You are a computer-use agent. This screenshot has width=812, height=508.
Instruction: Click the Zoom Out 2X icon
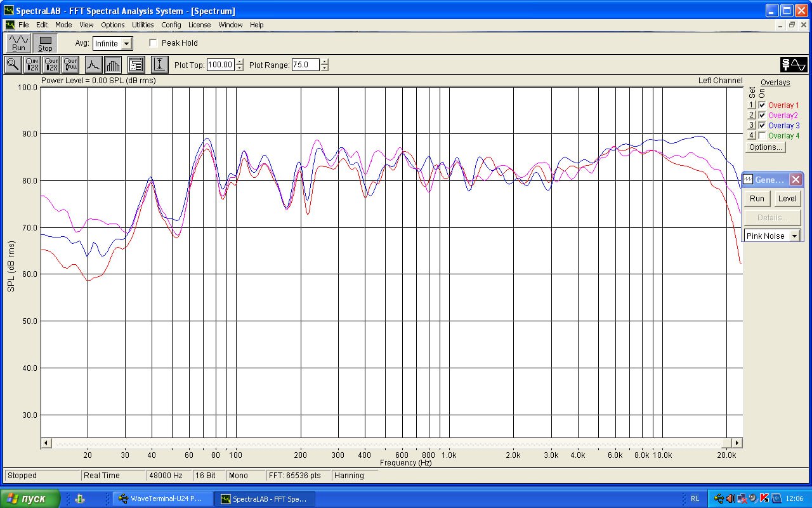(51, 64)
